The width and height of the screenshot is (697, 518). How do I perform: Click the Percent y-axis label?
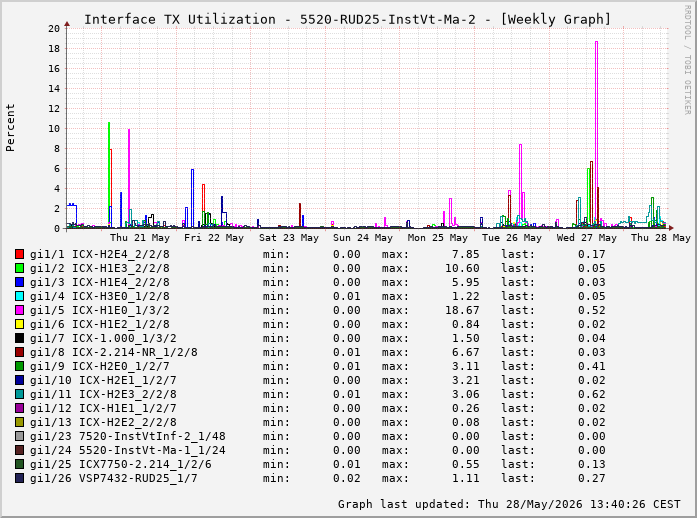click(10, 128)
